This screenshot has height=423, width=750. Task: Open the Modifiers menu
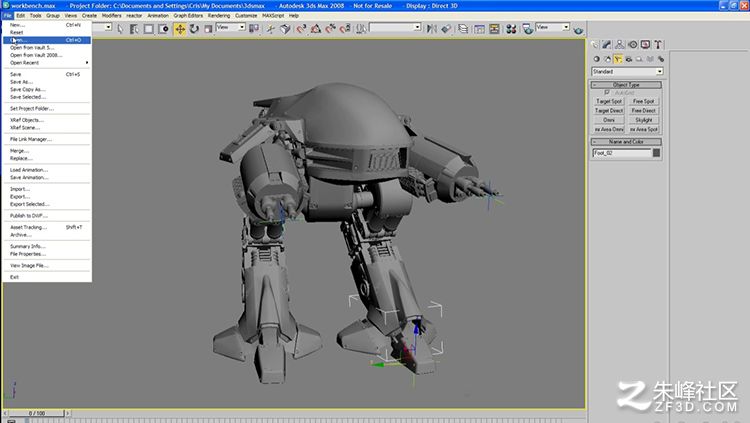coord(111,15)
